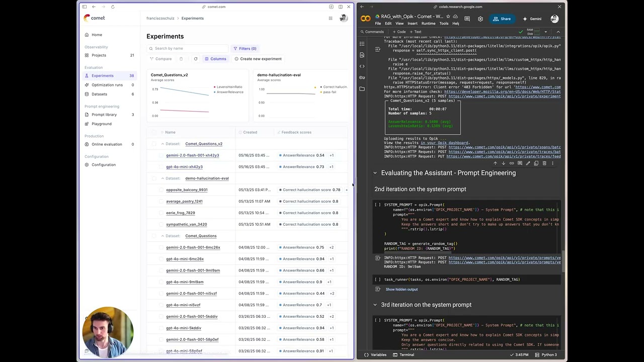The width and height of the screenshot is (644, 362).
Task: Collapse demo-hallucination-eval dataset group
Action: tap(163, 178)
